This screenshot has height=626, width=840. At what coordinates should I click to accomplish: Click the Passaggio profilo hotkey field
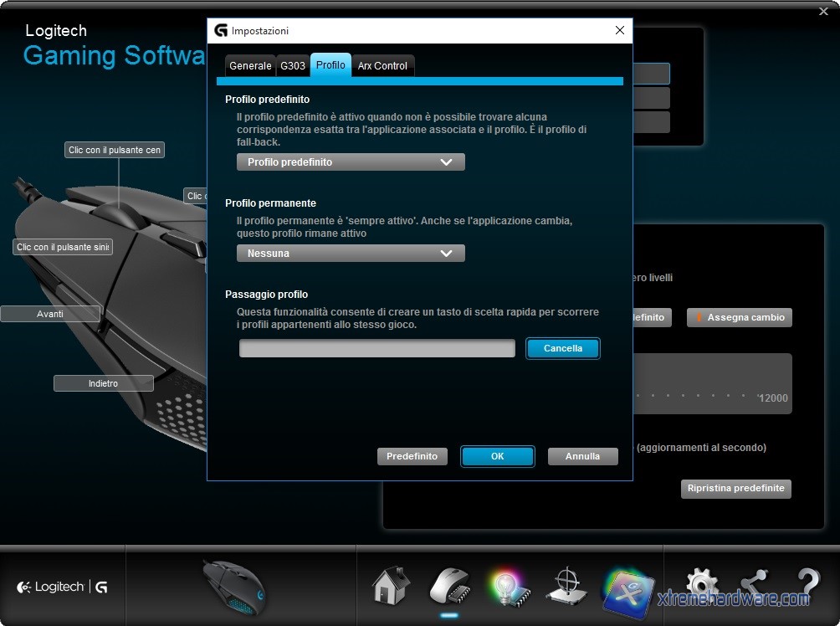tap(376, 349)
